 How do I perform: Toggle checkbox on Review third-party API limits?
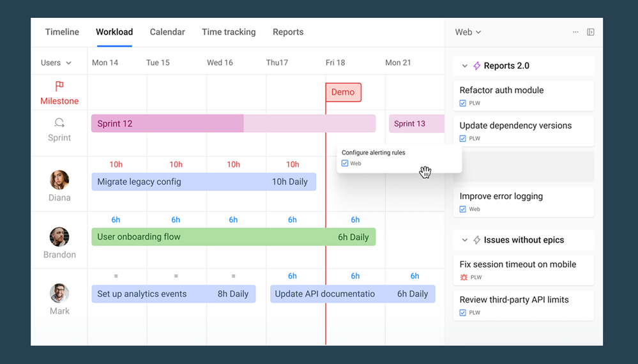pyautogui.click(x=462, y=313)
